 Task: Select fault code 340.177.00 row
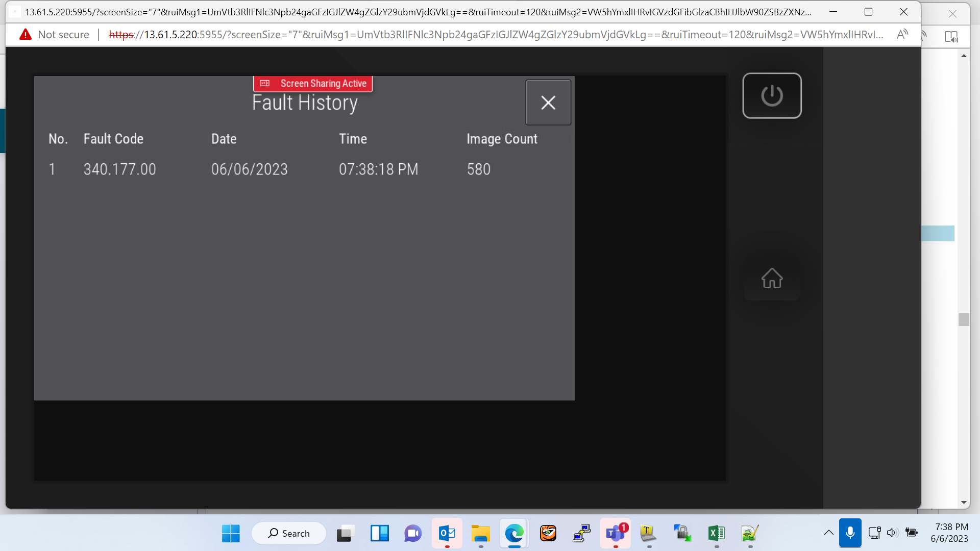click(304, 169)
